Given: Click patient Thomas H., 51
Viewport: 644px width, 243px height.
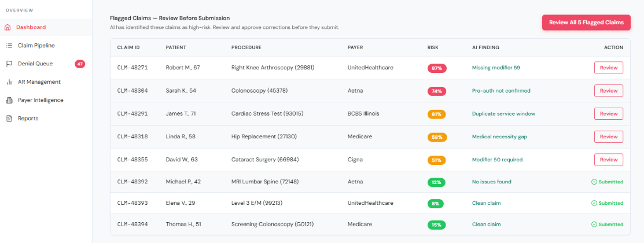Looking at the screenshot, I should click(x=183, y=224).
